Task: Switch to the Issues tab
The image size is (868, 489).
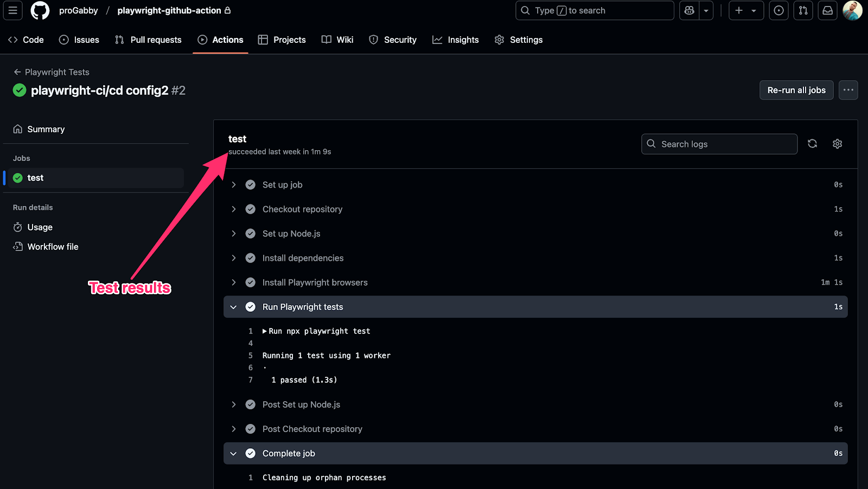Action: (79, 40)
